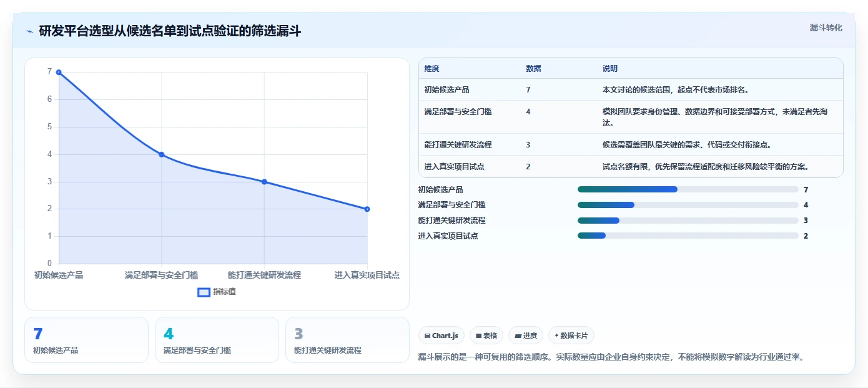Click the value 7 beside the first progress bar
Screen dimensions: 868x388
pos(806,189)
